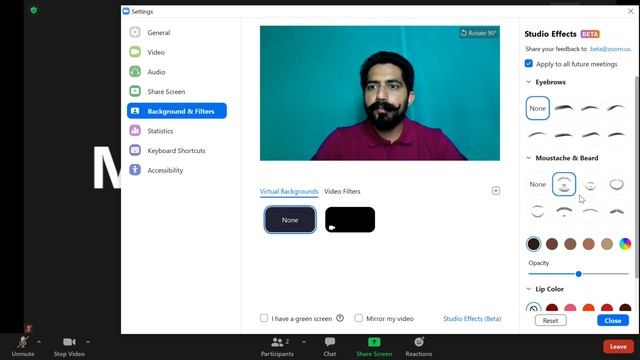Choose second eyebrow style in second row
The image size is (640, 360).
pyautogui.click(x=564, y=134)
